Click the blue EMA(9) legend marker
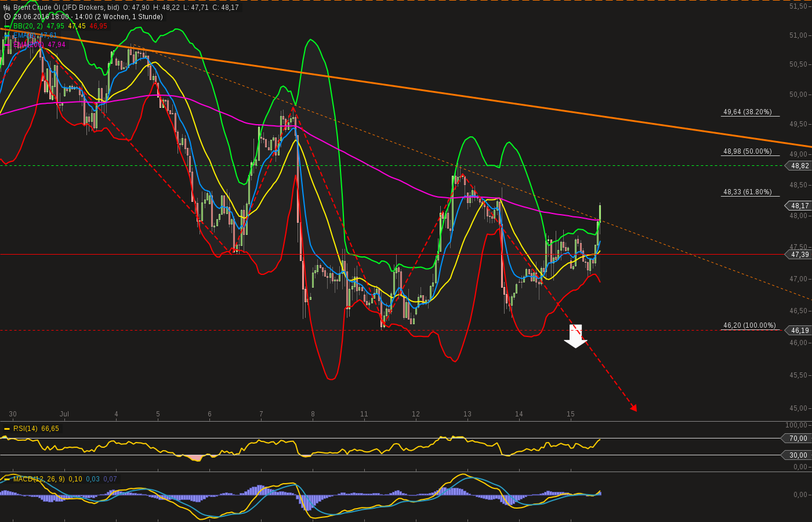 7,35
